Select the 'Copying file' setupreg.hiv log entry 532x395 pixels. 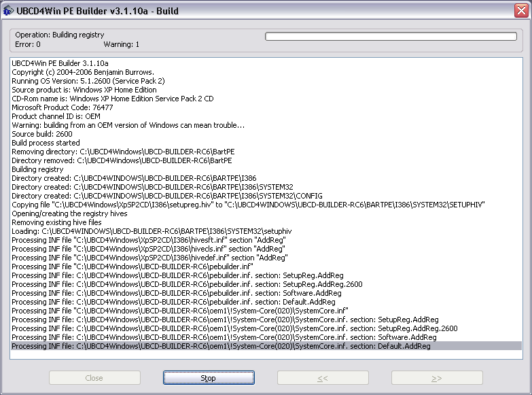coord(248,205)
